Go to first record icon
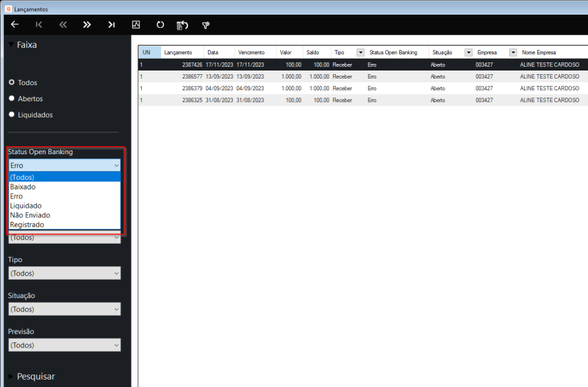 point(39,25)
